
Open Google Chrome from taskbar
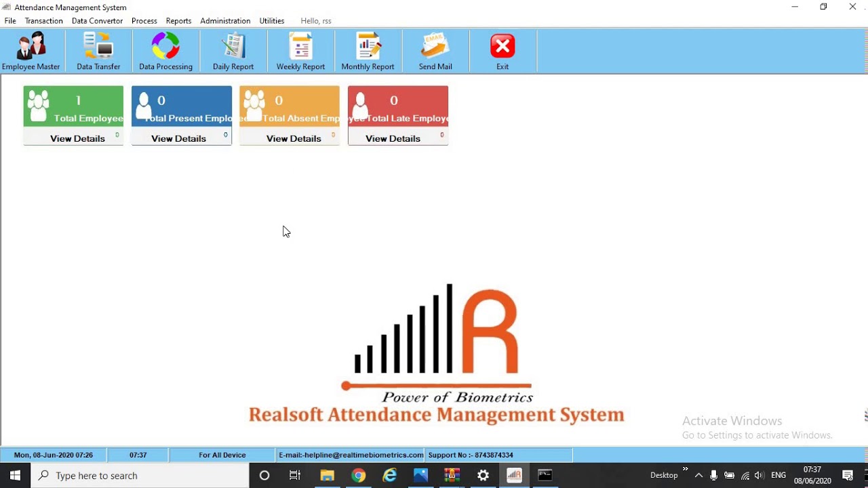click(x=358, y=476)
